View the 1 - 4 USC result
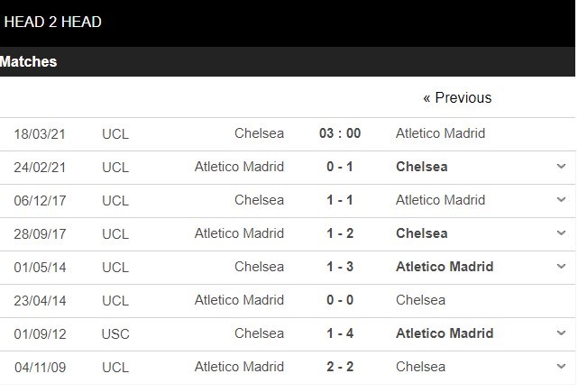 coord(340,333)
